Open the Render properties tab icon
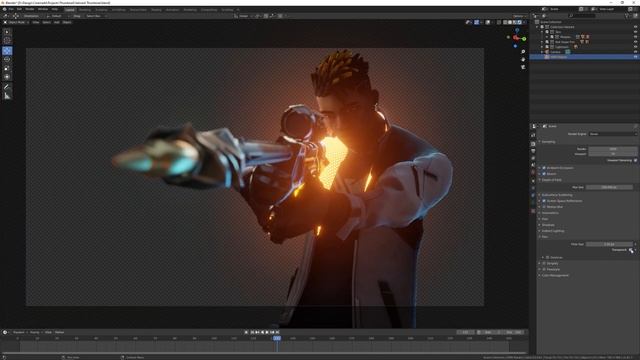This screenshot has height=360, width=640. tap(533, 144)
